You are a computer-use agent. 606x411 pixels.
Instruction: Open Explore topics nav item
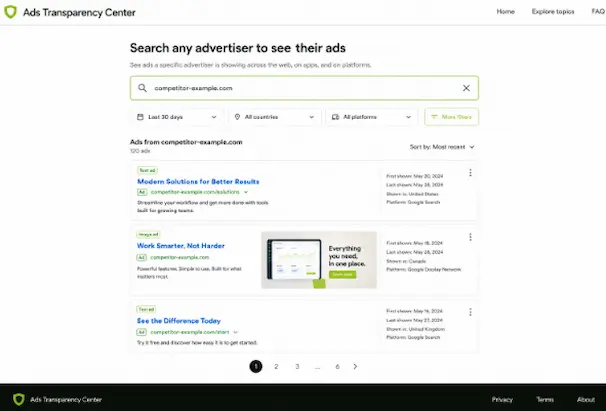click(553, 12)
